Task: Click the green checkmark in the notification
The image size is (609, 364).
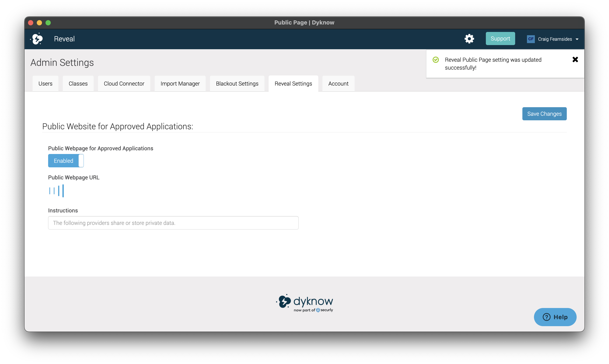Action: 436,60
